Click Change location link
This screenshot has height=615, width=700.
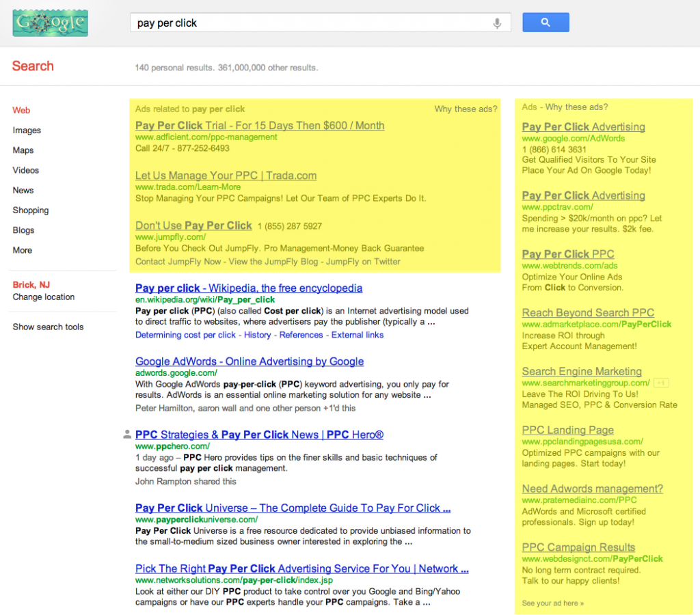tap(44, 297)
